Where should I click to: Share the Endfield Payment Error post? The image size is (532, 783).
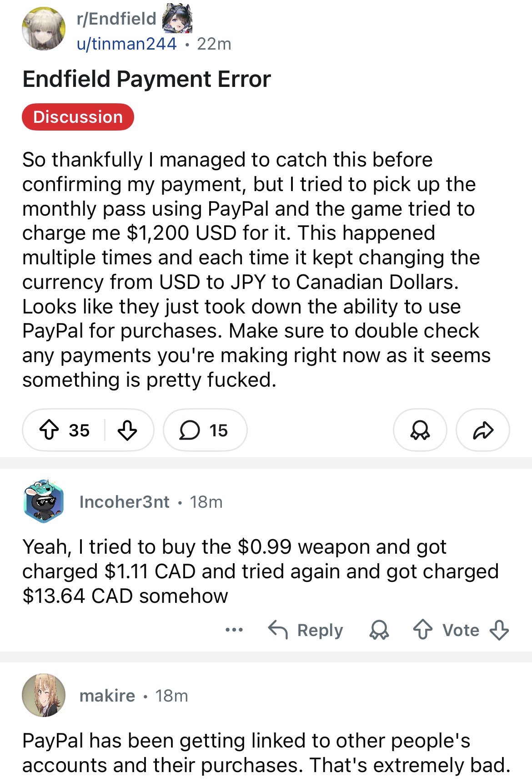(483, 430)
